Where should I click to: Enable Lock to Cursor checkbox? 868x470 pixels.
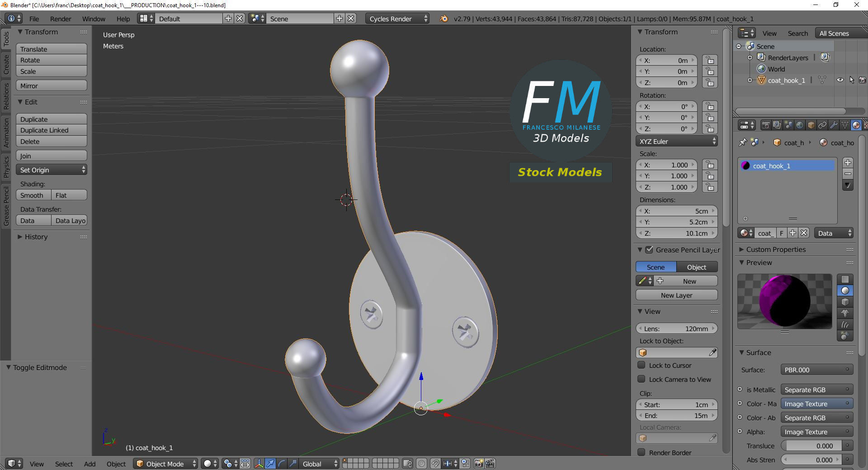click(641, 365)
